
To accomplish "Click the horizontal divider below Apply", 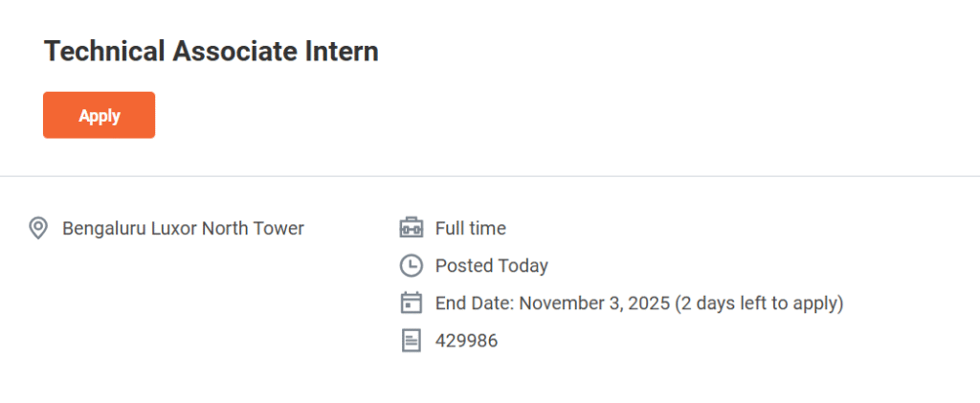I will (x=490, y=176).
